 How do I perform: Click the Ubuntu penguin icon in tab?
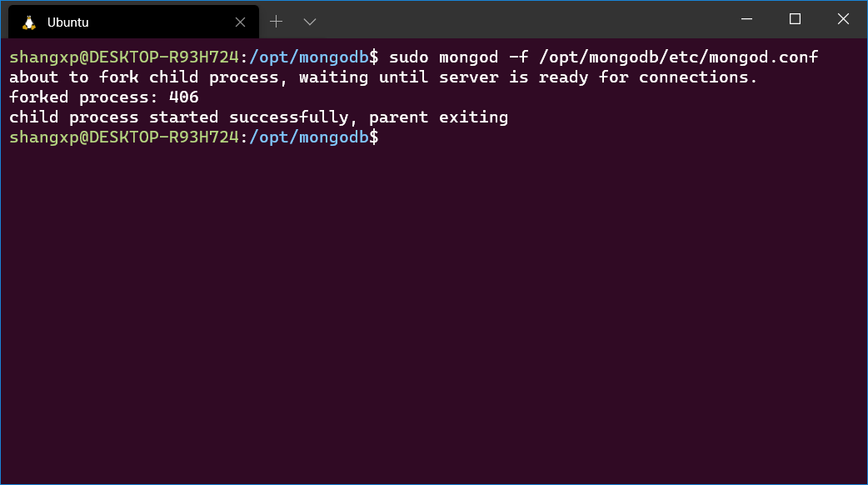click(29, 22)
